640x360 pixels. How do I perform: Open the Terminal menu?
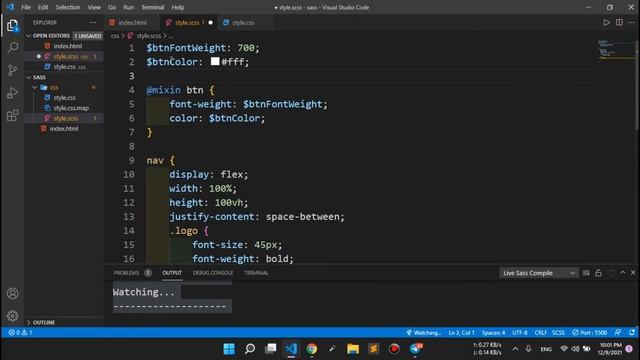152,7
